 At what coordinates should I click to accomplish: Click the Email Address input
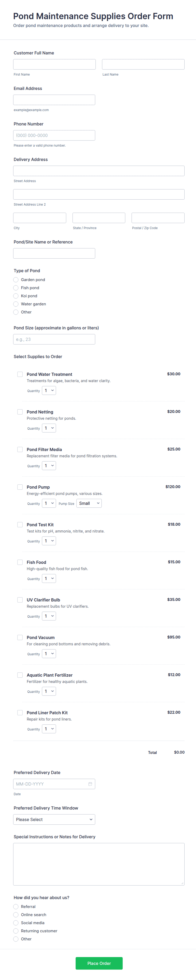54,100
